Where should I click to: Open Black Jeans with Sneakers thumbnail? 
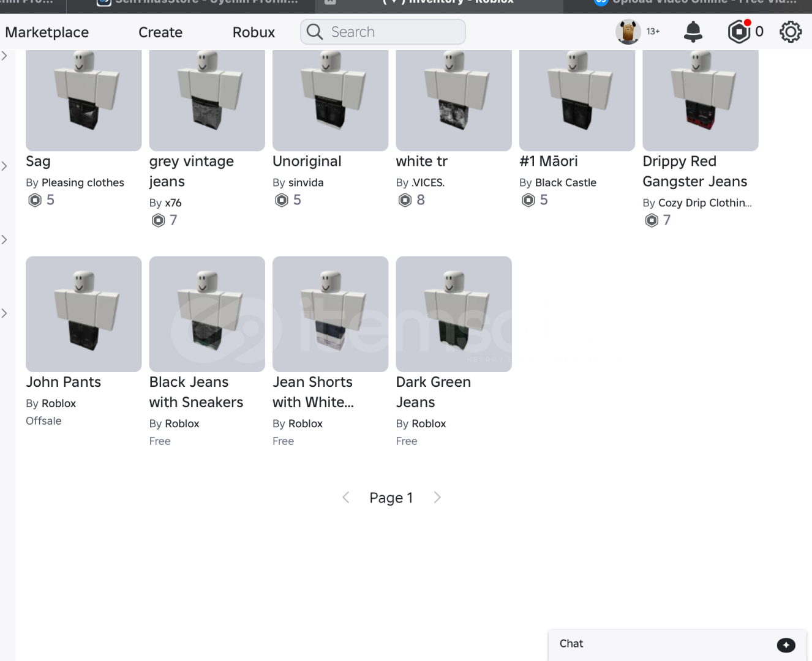[x=207, y=314]
